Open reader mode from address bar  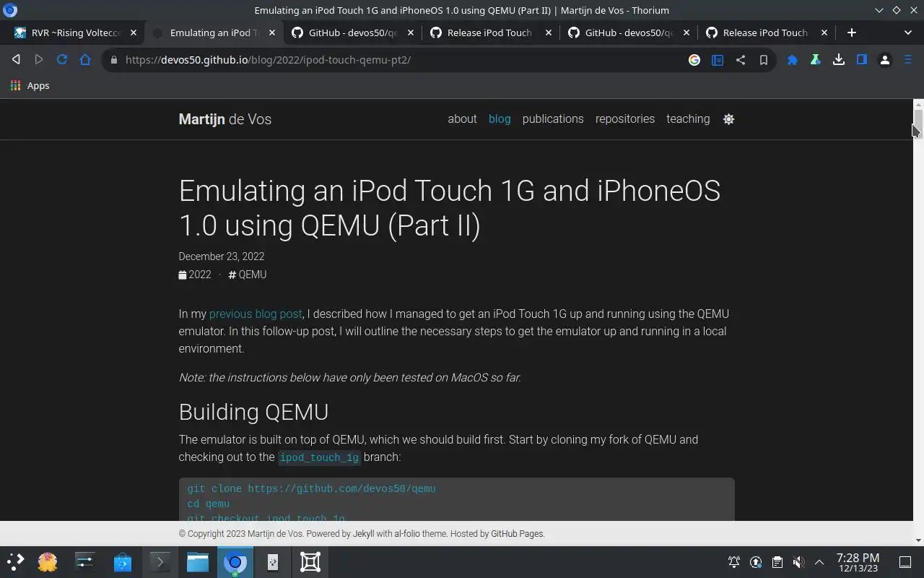718,60
